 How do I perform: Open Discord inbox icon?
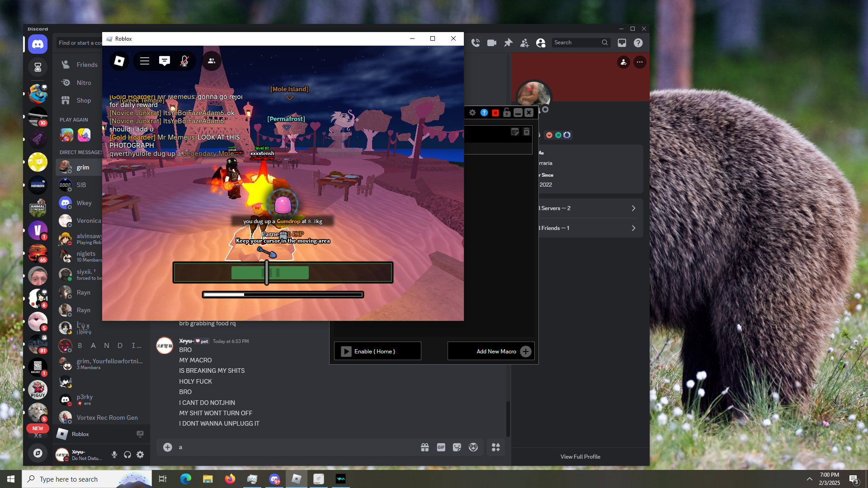622,42
